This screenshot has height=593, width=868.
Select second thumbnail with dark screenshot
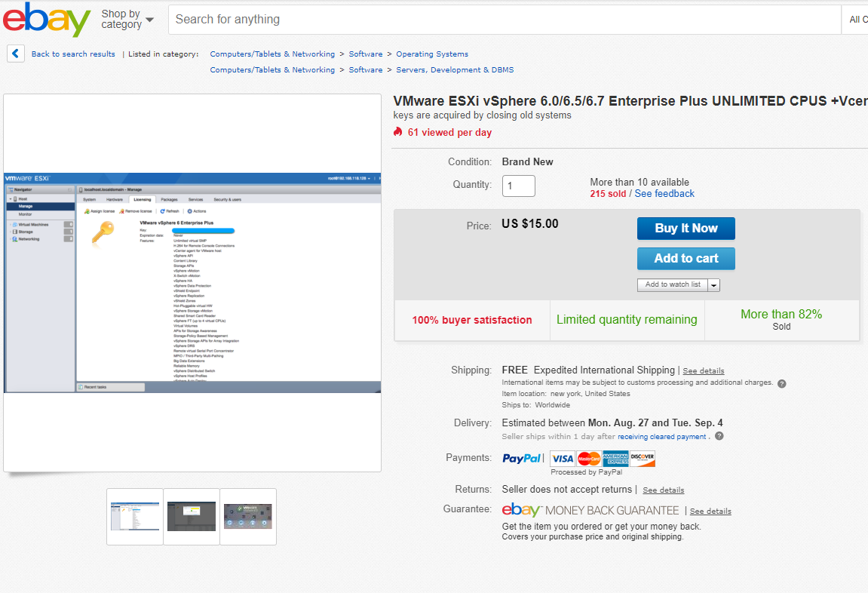[192, 517]
